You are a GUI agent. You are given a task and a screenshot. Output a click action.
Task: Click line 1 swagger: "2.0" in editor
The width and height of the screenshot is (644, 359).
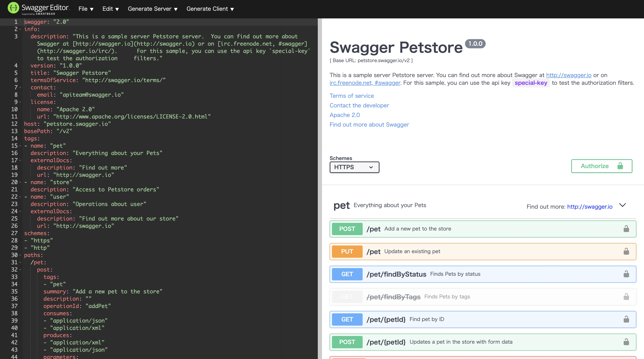47,22
